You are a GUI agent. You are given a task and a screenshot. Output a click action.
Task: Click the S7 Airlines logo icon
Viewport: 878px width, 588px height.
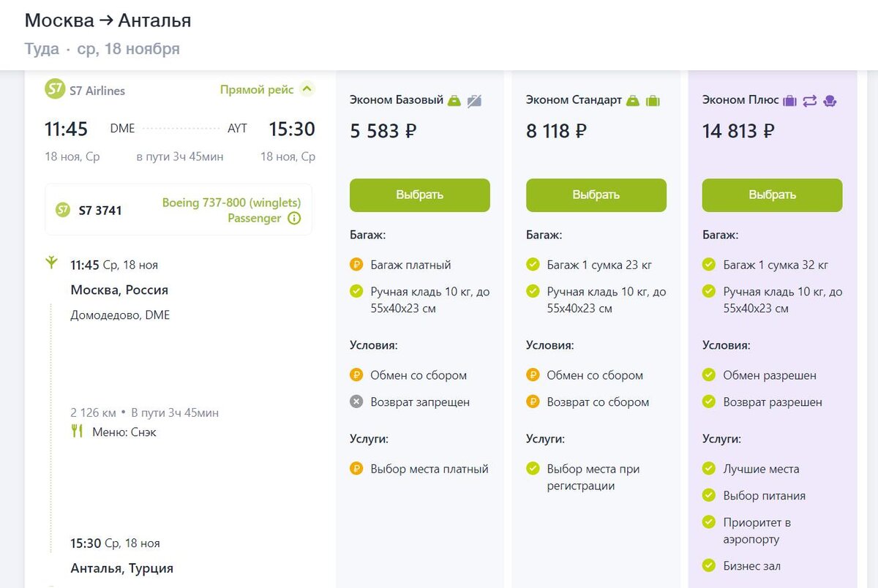click(x=55, y=89)
